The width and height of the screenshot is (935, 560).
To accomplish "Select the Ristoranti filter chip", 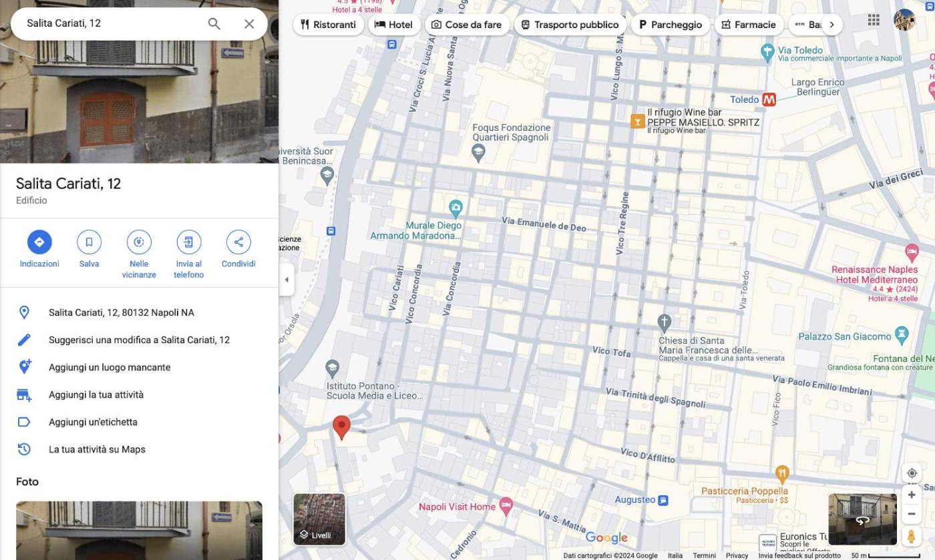I will 328,25.
